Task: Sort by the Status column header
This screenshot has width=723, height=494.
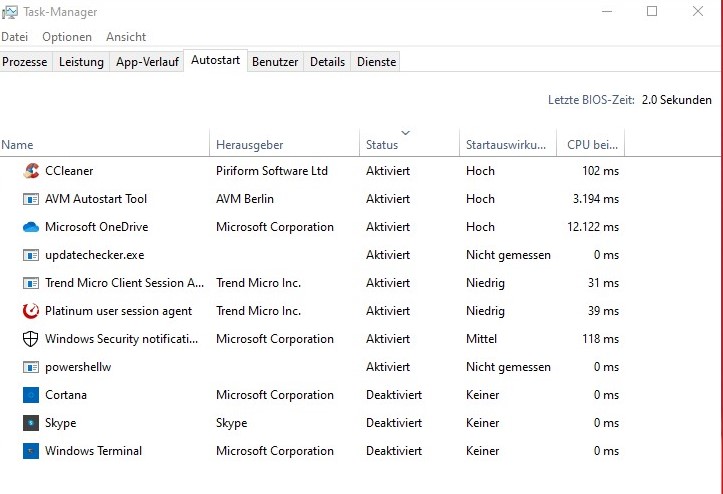Action: click(x=409, y=143)
